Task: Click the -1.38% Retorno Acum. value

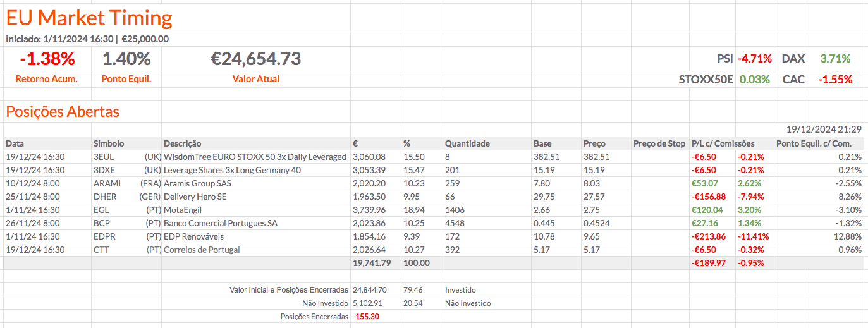Action: pos(47,59)
